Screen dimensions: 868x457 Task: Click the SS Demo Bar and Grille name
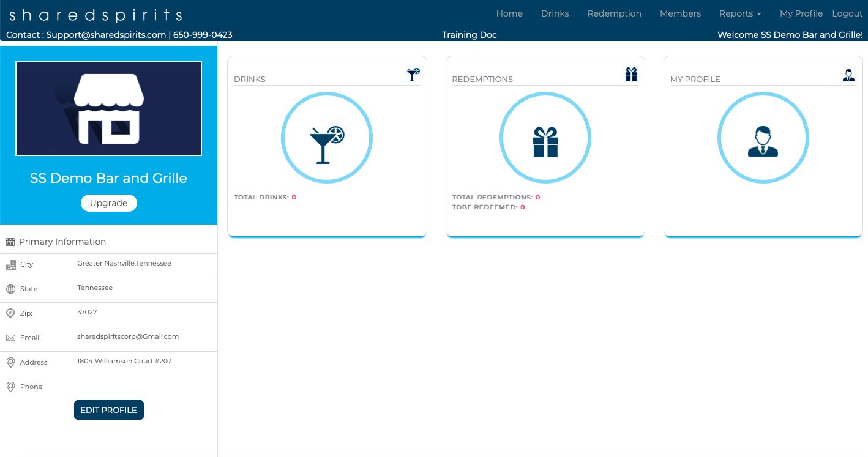pos(108,178)
